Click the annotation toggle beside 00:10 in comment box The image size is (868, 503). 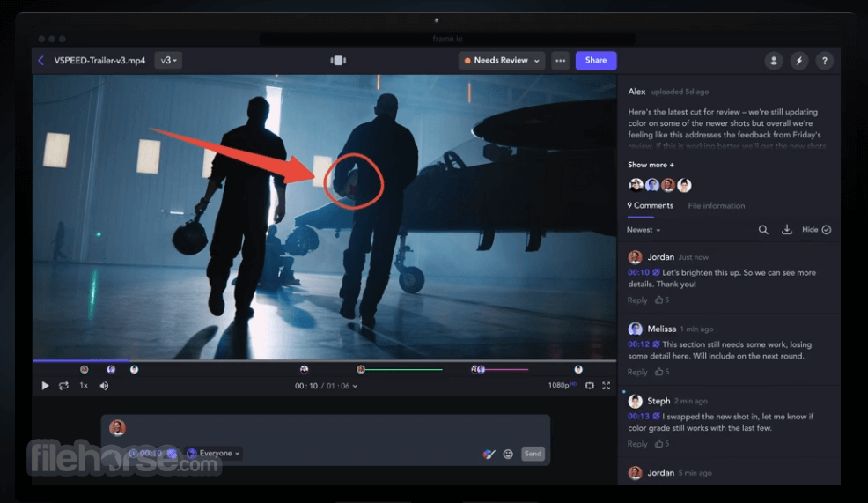[x=173, y=453]
